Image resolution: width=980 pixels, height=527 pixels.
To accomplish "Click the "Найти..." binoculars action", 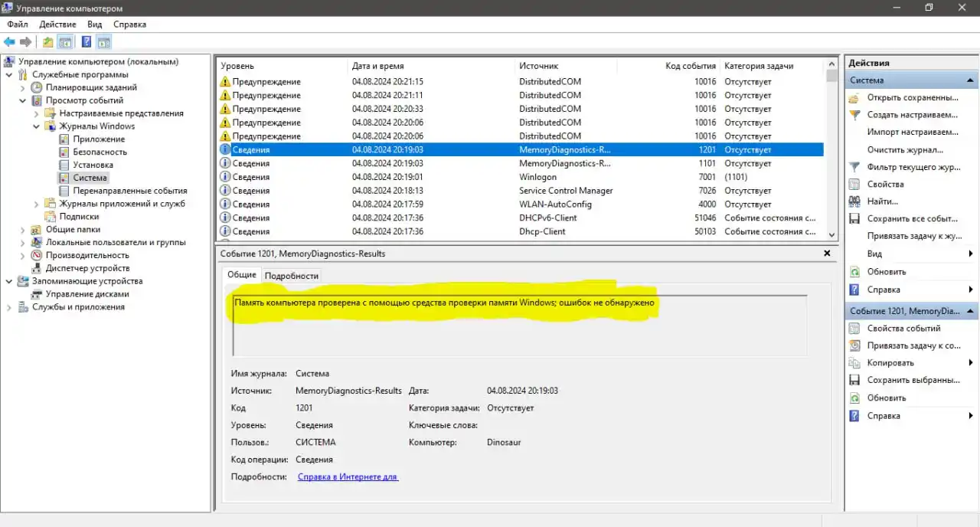I will 882,201.
